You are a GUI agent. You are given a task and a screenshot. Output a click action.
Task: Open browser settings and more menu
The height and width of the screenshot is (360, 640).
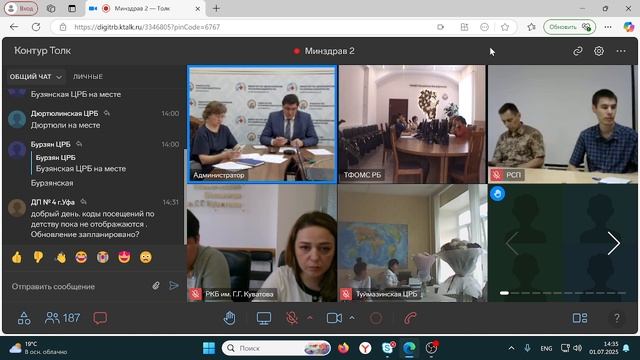608,27
